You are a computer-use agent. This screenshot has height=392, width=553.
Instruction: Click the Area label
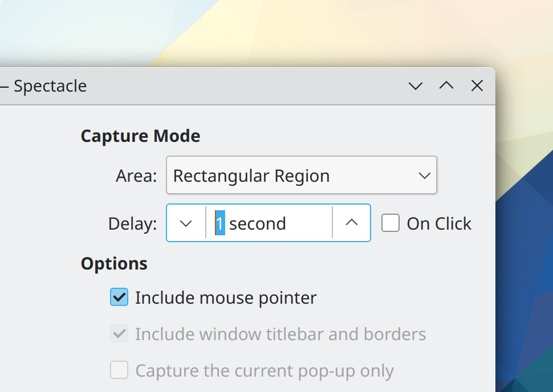(136, 176)
